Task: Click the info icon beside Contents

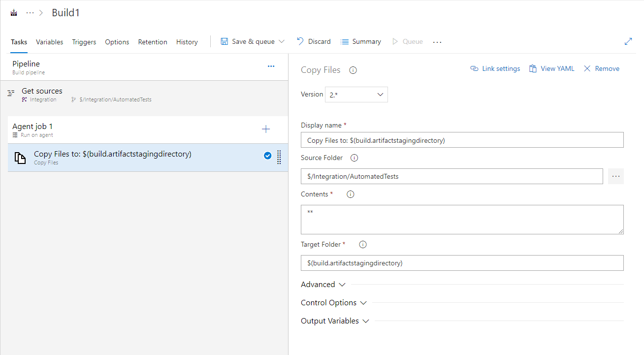Action: point(350,194)
